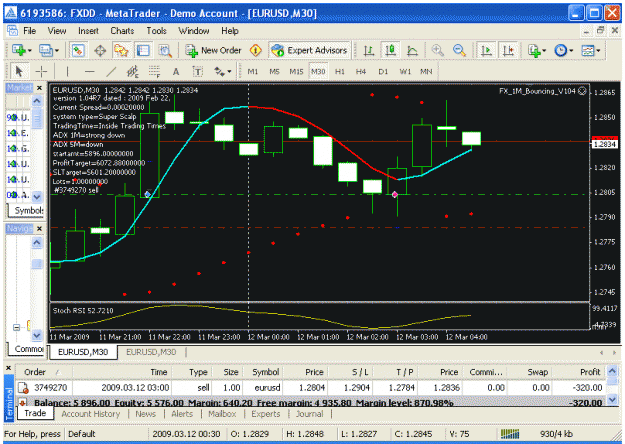Switch chart to M15 timeframe
625x444 pixels.
click(296, 72)
